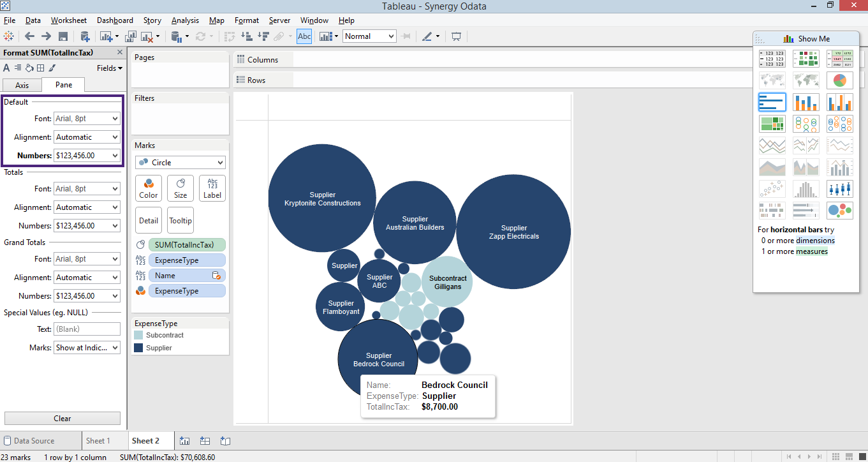Image resolution: width=868 pixels, height=462 pixels.
Task: Click the Sort Descending toolbar icon
Action: (262, 36)
